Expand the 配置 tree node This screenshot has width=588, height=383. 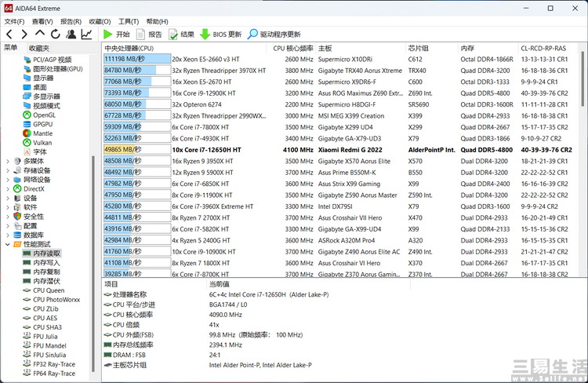pos(8,226)
